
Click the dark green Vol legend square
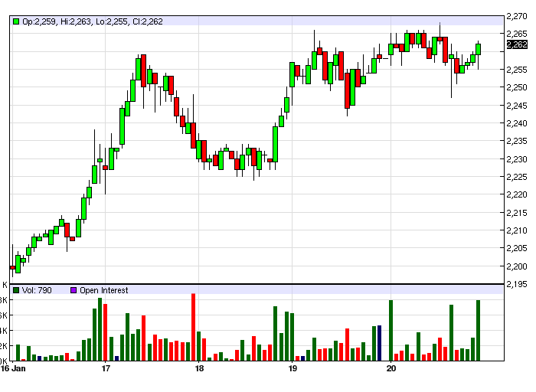(15, 290)
